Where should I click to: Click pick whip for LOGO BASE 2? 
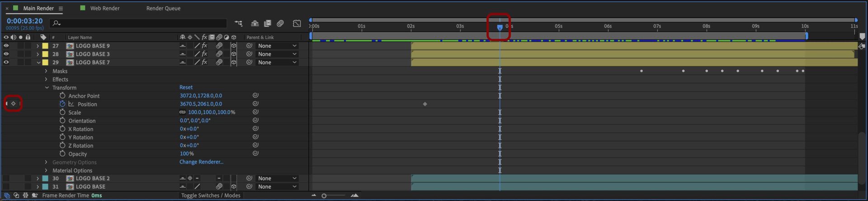pyautogui.click(x=249, y=178)
